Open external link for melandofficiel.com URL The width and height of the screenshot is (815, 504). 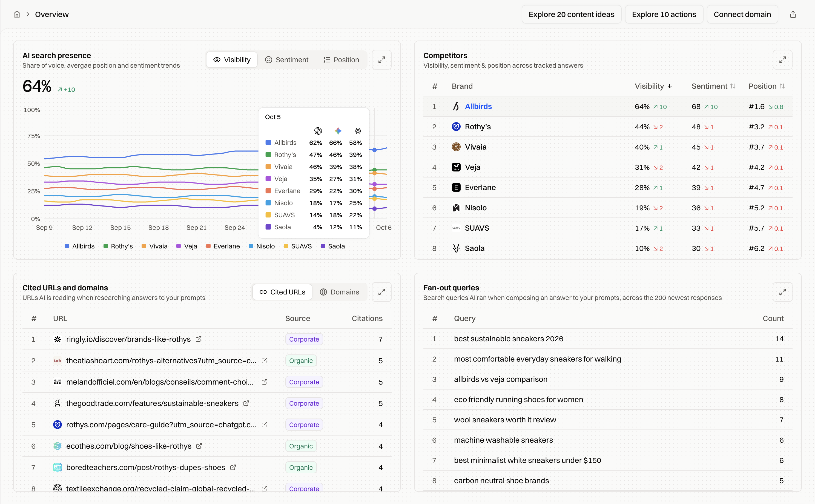click(264, 382)
